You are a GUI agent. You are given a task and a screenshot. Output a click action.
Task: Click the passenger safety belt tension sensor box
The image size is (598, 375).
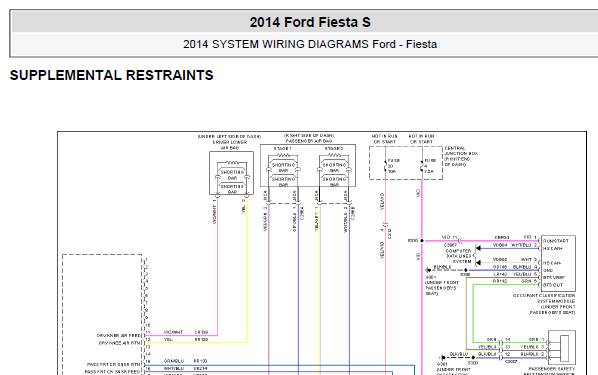(562, 348)
